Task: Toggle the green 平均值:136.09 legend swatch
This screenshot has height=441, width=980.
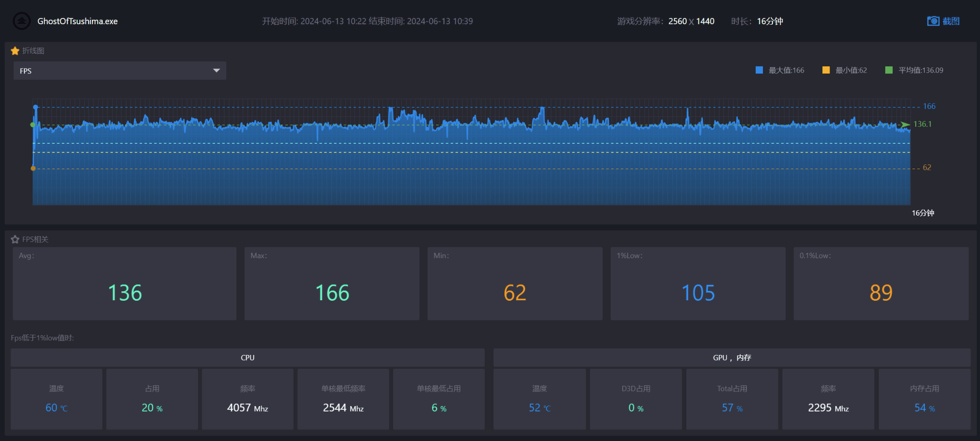Action: (x=889, y=70)
